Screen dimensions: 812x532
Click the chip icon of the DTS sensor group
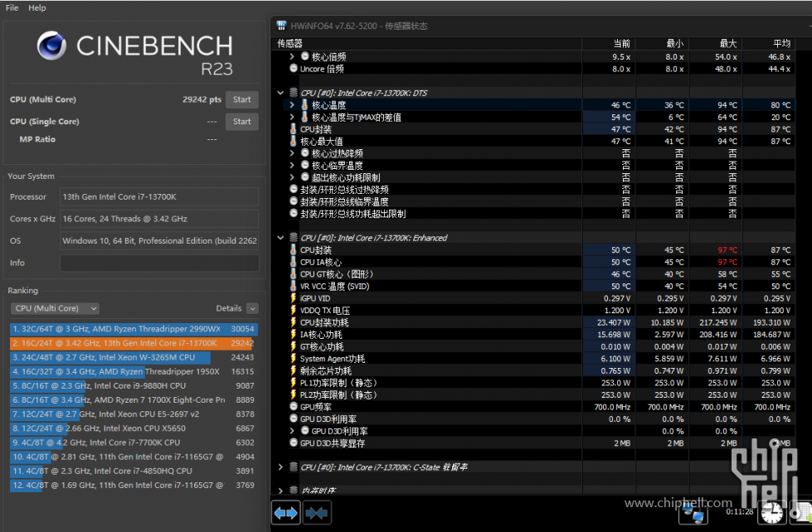294,93
